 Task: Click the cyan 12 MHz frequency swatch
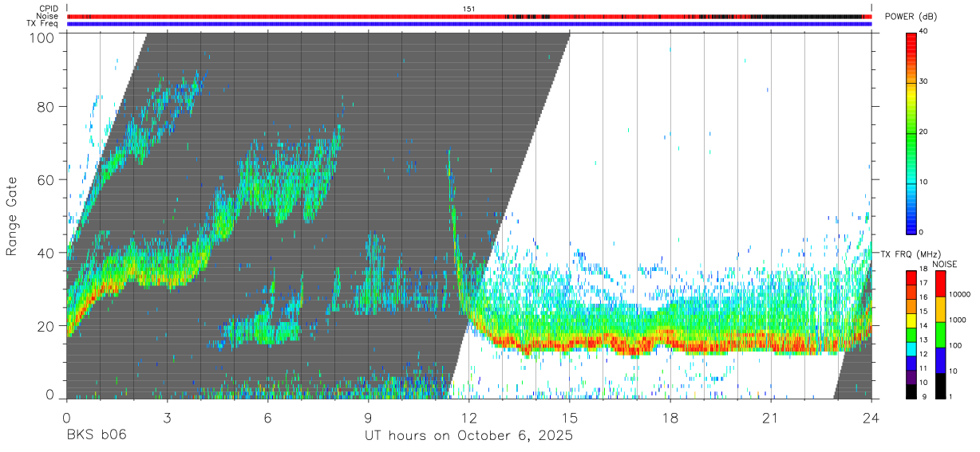point(911,349)
